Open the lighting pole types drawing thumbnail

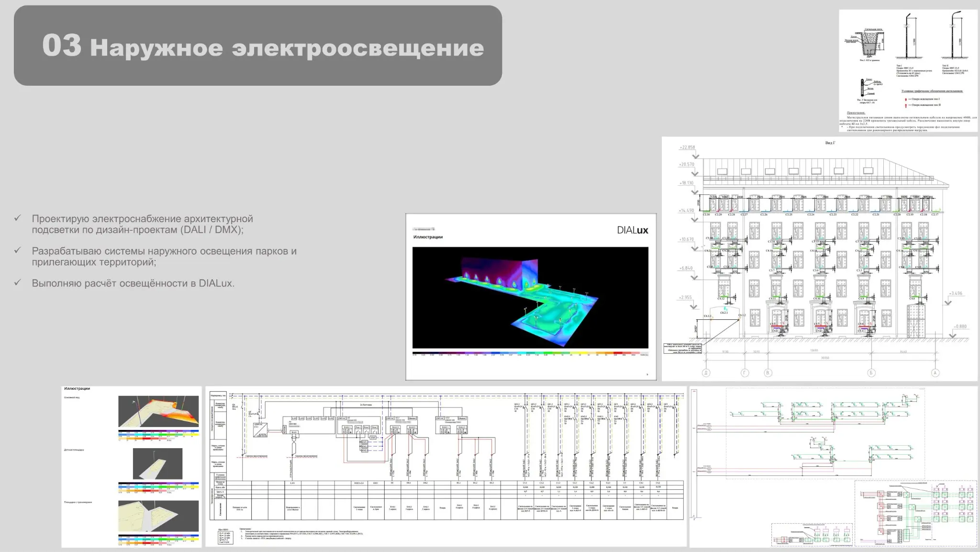pyautogui.click(x=908, y=71)
